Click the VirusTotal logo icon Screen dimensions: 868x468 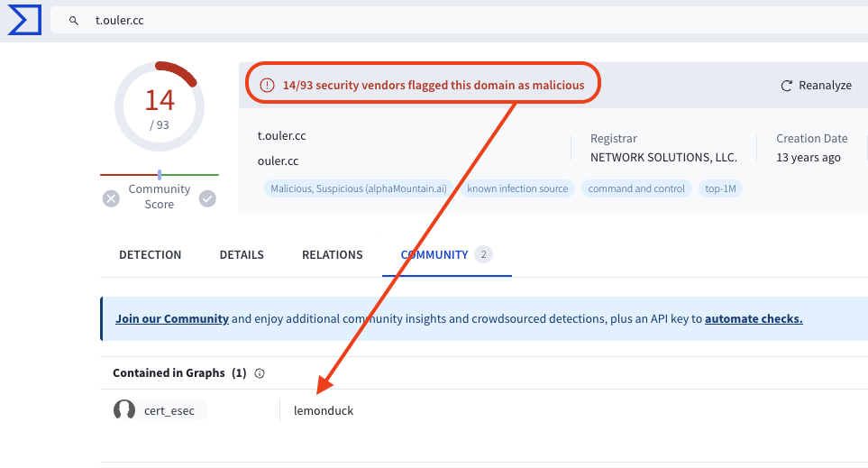click(24, 19)
